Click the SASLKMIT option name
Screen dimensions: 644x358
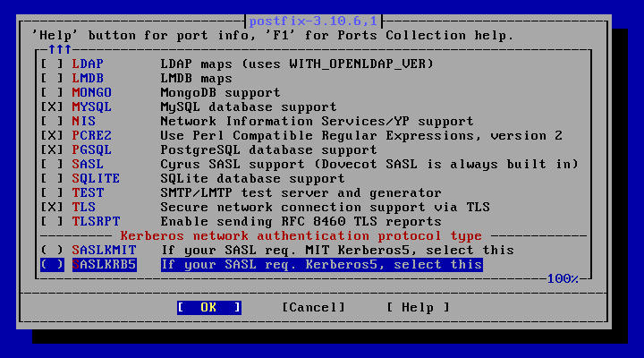tap(104, 251)
